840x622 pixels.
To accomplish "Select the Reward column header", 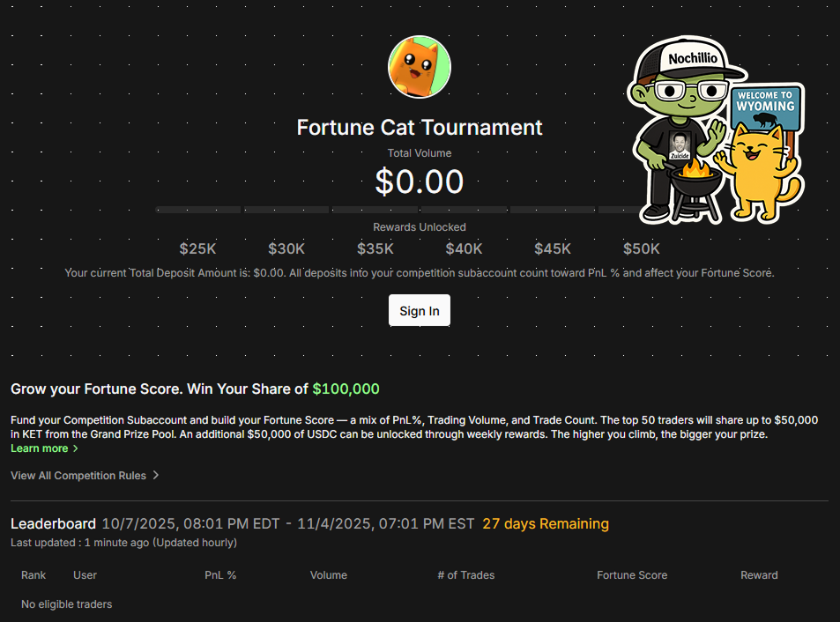I will click(759, 575).
